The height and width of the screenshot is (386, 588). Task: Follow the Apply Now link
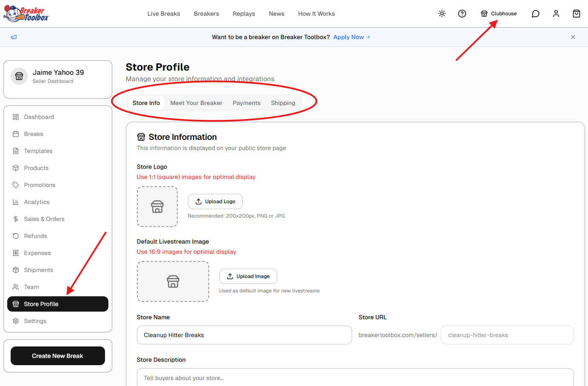coord(352,37)
